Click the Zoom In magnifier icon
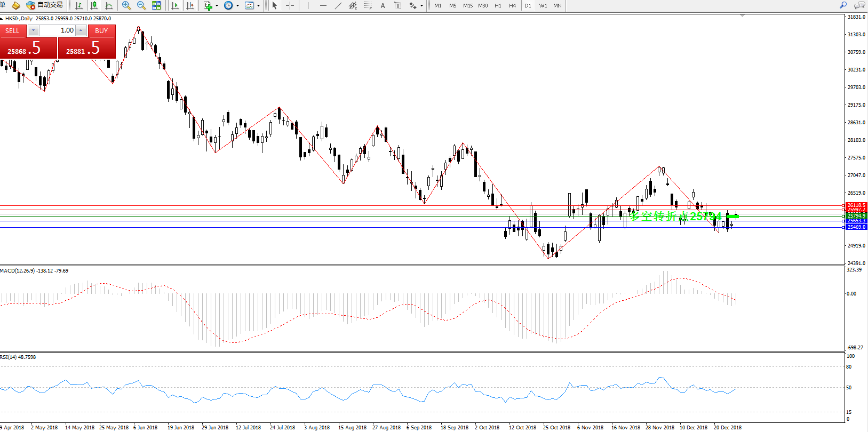This screenshot has height=432, width=868. coord(126,5)
